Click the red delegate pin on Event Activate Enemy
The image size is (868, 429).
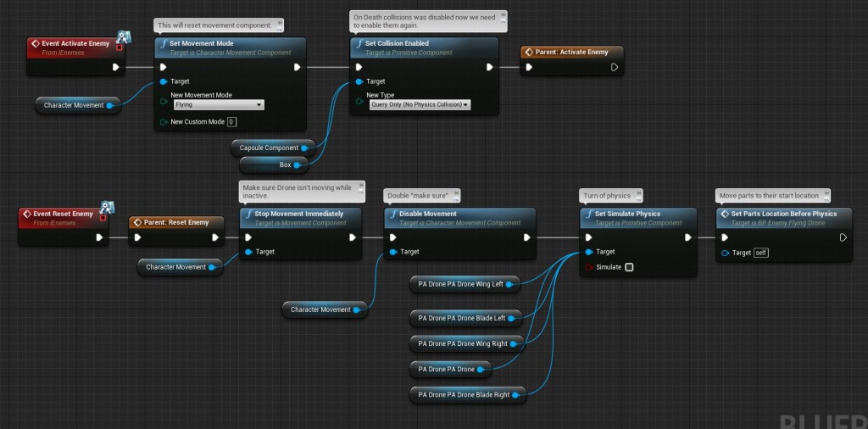point(119,48)
